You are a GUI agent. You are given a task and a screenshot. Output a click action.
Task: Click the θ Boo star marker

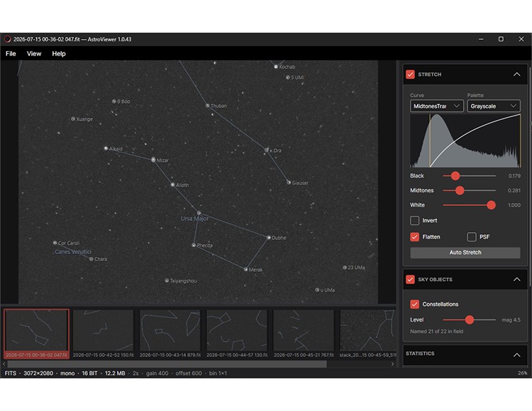point(114,102)
